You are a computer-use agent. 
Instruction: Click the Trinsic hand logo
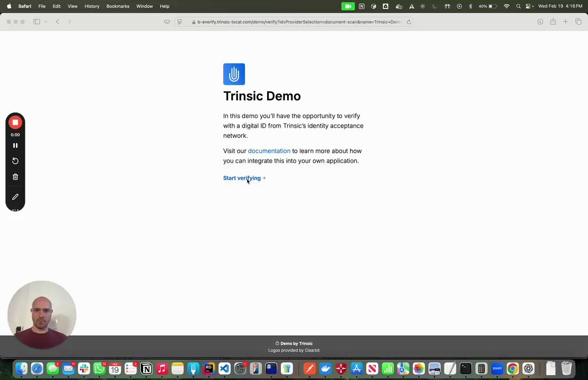tap(234, 74)
